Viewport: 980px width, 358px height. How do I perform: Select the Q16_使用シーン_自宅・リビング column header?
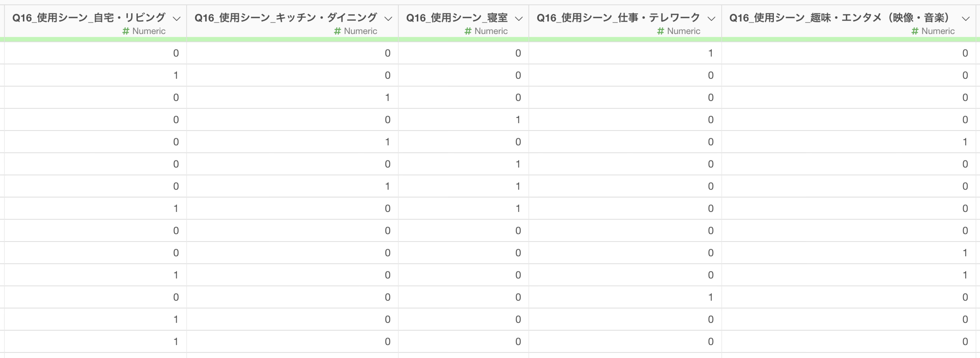[x=89, y=18]
